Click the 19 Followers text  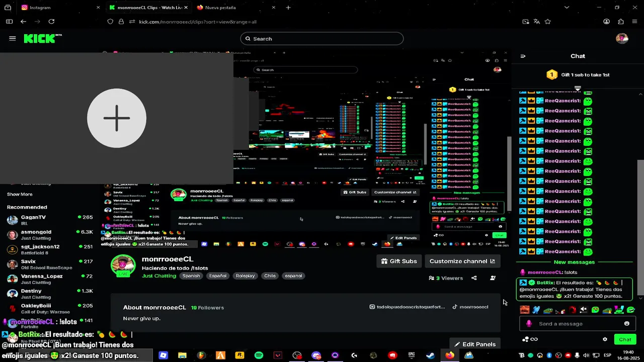pos(207,308)
